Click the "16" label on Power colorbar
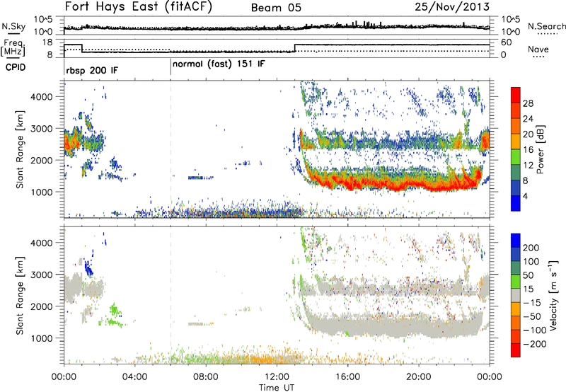This screenshot has width=566, height=392. pyautogui.click(x=528, y=150)
